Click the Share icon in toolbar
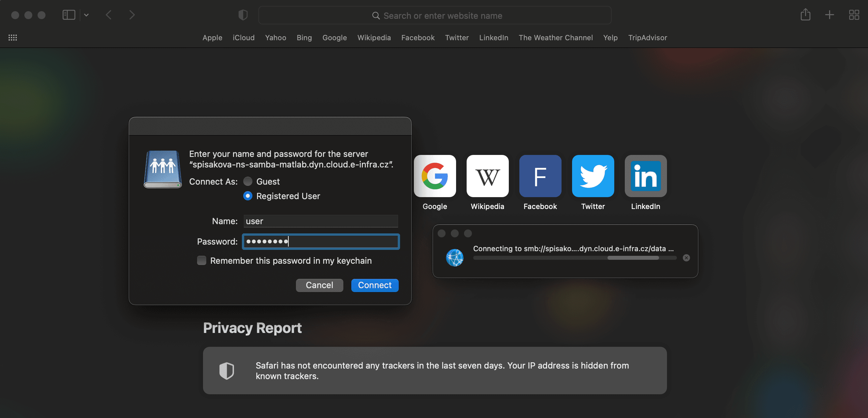The width and height of the screenshot is (868, 418). [x=805, y=15]
